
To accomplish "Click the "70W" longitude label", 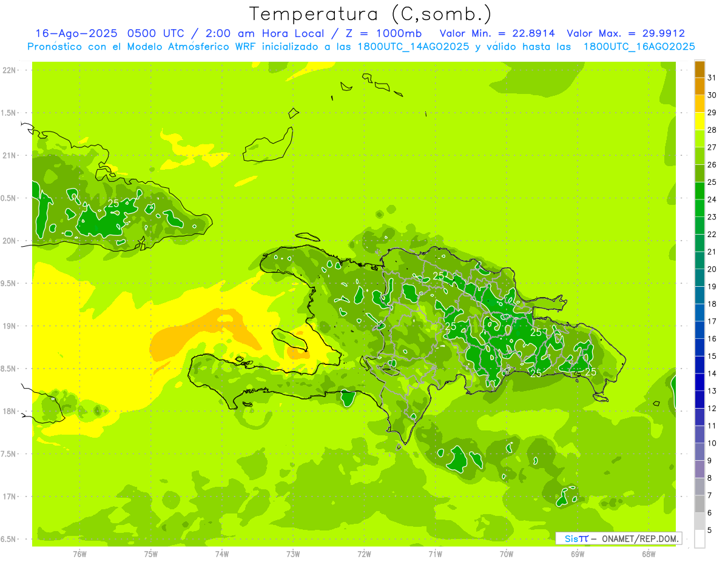I will (x=507, y=554).
